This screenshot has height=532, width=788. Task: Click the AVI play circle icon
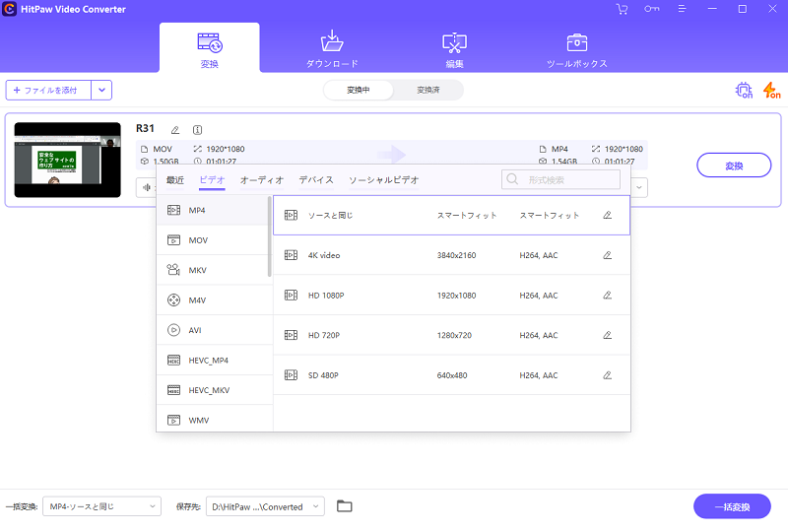click(173, 330)
